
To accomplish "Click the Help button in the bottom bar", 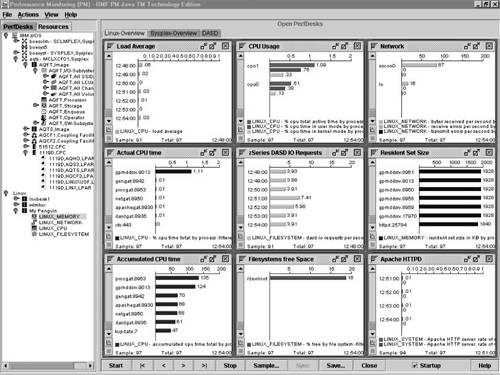I will click(x=484, y=366).
